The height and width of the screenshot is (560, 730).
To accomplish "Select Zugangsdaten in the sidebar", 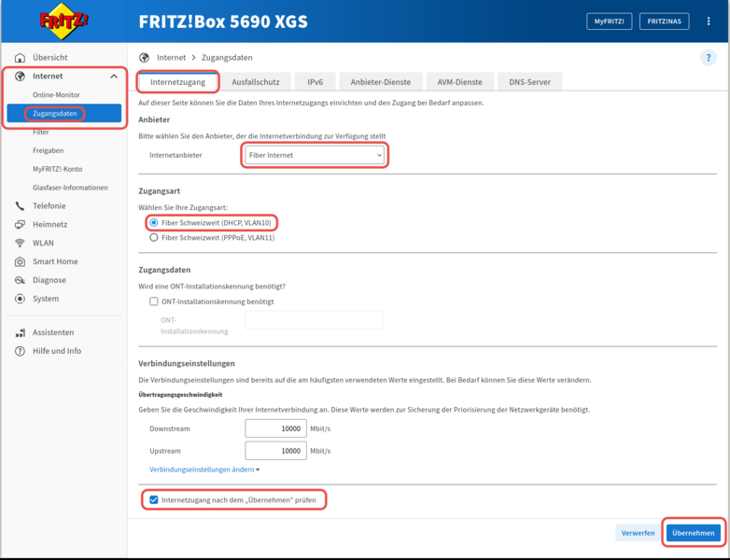I will click(64, 114).
